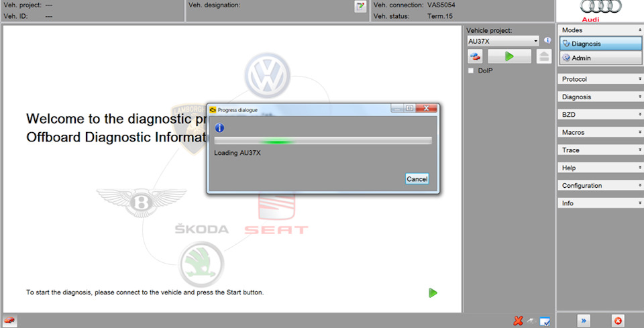Open the Vehicle project AU37X dropdown
This screenshot has height=328, width=644.
[x=503, y=41]
